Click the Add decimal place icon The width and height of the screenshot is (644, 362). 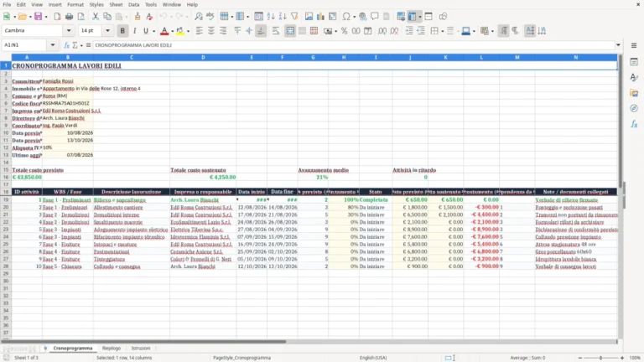382,31
